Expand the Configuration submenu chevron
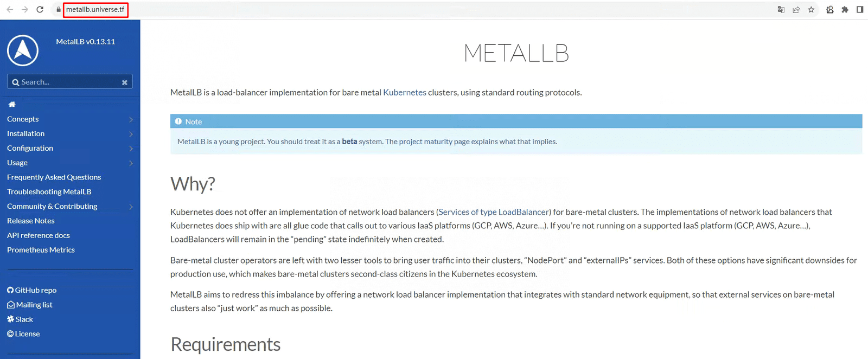The image size is (868, 359). pyautogui.click(x=131, y=149)
